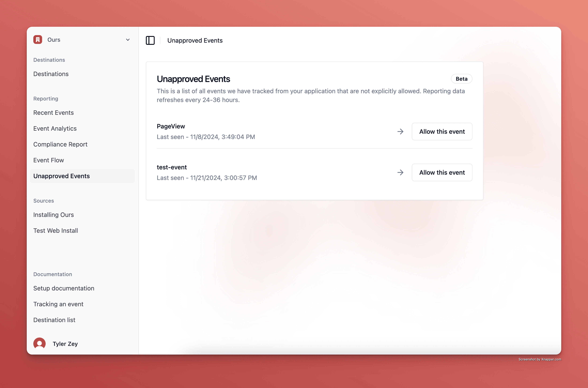588x388 pixels.
Task: Click the test-event event name
Action: (x=172, y=167)
